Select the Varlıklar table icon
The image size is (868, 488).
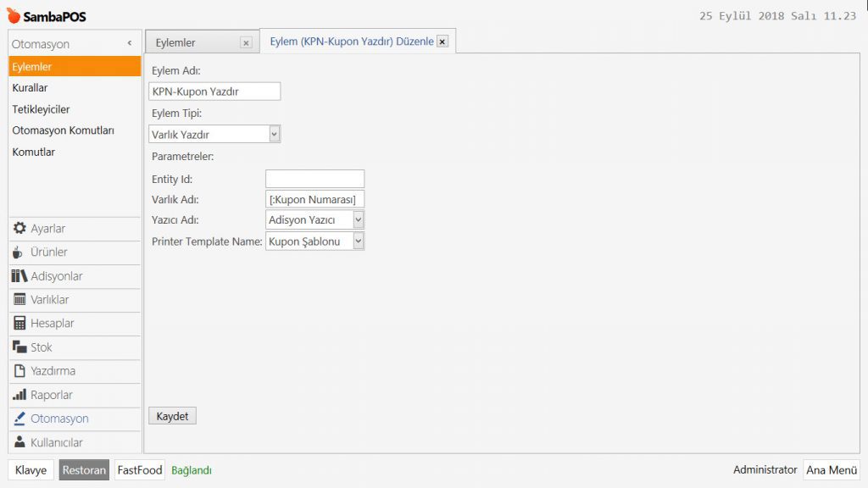(19, 300)
